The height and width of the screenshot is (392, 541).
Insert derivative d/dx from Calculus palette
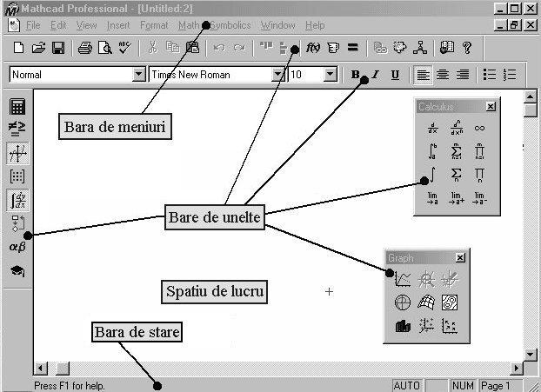(432, 129)
